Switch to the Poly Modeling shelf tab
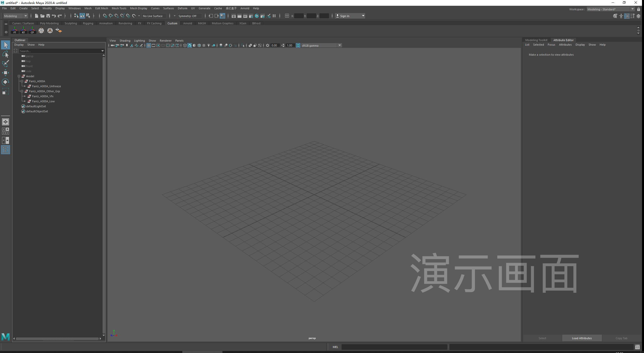 (x=49, y=23)
